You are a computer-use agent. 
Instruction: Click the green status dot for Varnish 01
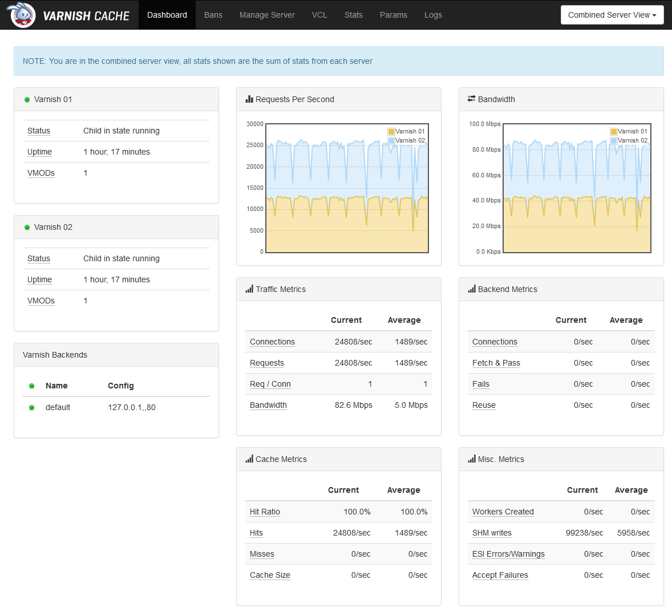click(x=27, y=100)
